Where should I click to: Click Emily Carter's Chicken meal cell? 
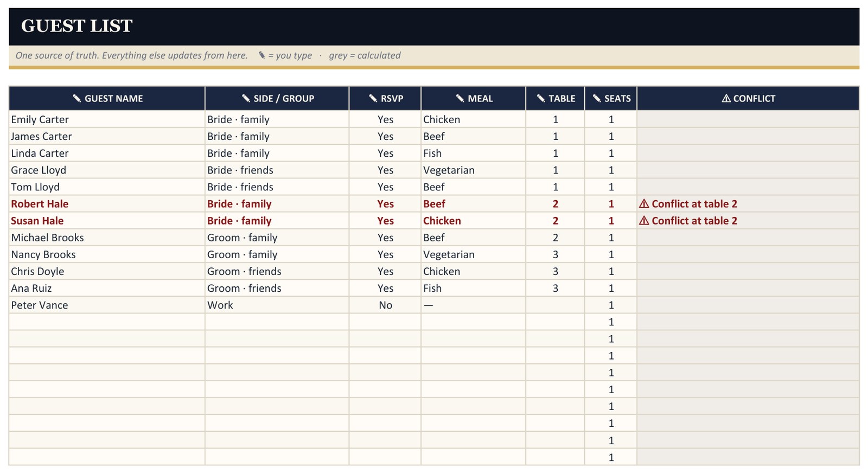473,119
